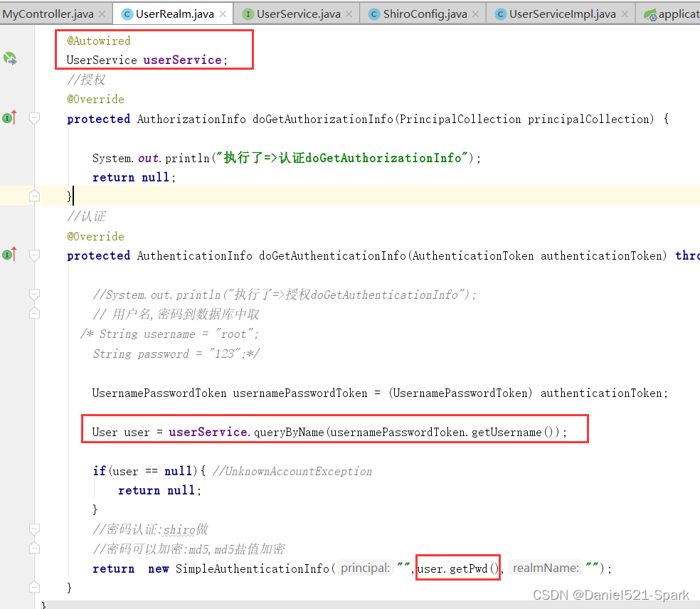Click the 'if' keyword in the (user == null) check
Screen dimensions: 700x609
click(99, 471)
